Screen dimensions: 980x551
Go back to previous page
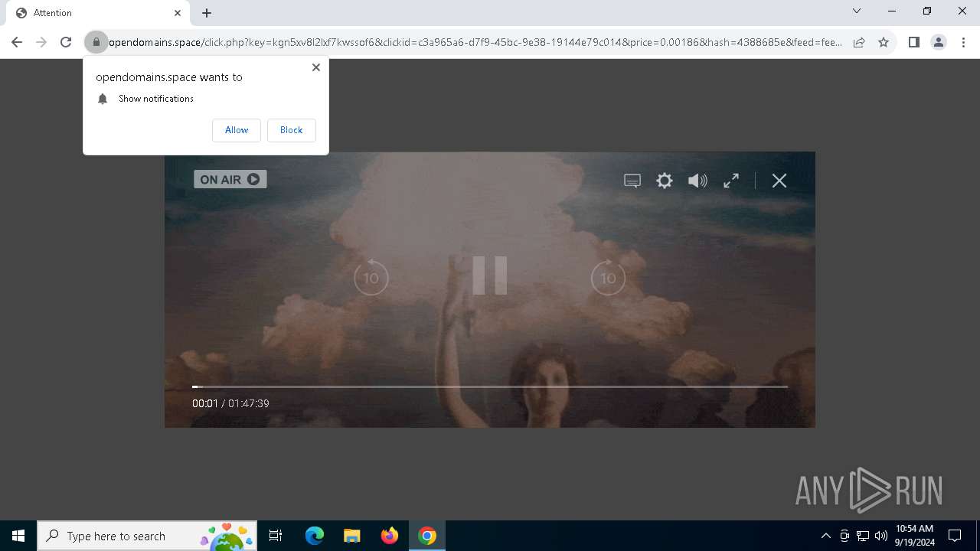click(x=17, y=42)
